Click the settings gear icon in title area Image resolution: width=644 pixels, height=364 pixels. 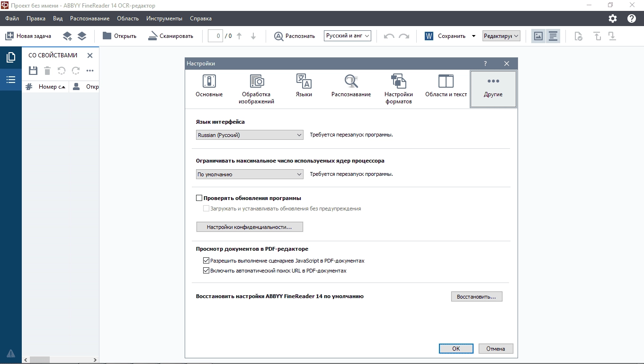pos(613,18)
